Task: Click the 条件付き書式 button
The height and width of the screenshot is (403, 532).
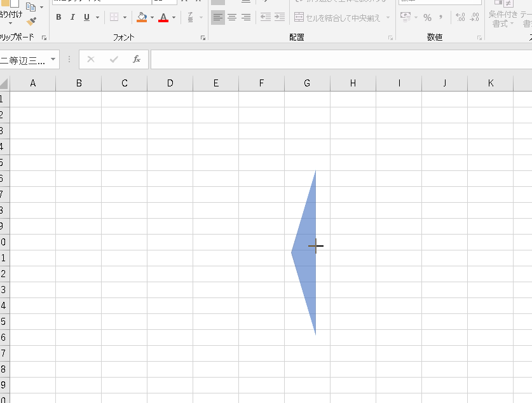Action: 504,17
